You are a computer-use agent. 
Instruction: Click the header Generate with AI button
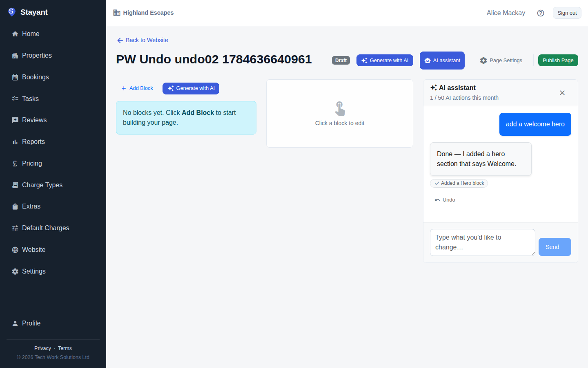tap(385, 61)
